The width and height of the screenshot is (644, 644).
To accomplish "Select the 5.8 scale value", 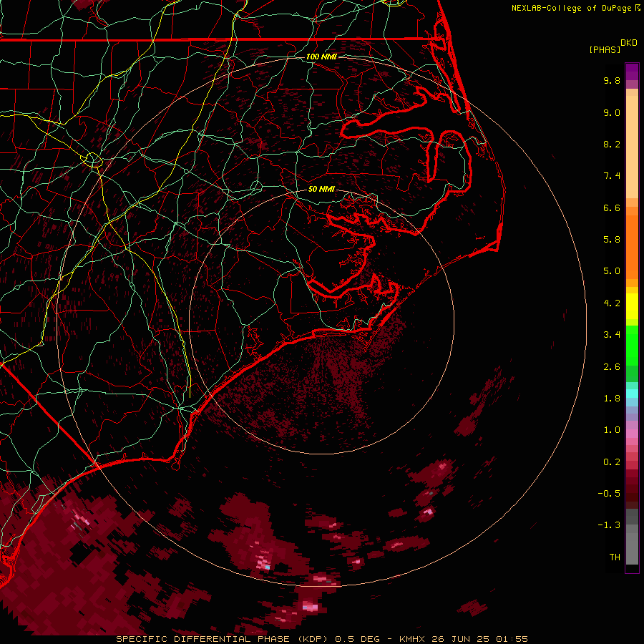I will pos(612,240).
